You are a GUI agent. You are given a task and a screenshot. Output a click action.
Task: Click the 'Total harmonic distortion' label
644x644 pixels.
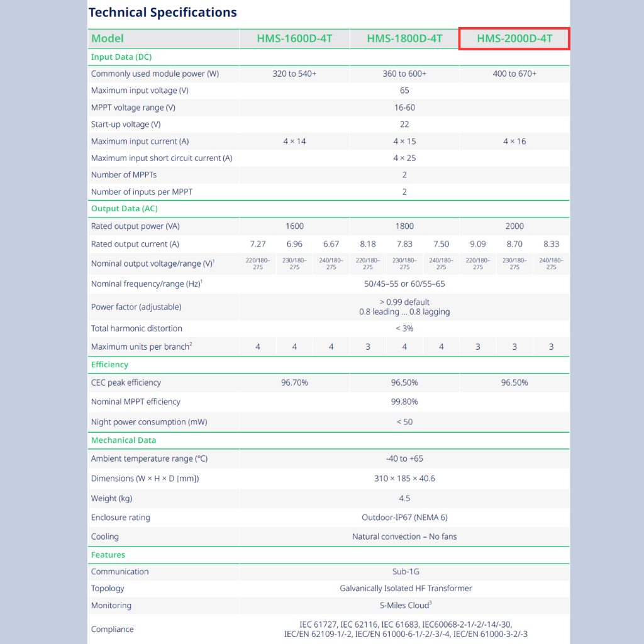point(136,328)
